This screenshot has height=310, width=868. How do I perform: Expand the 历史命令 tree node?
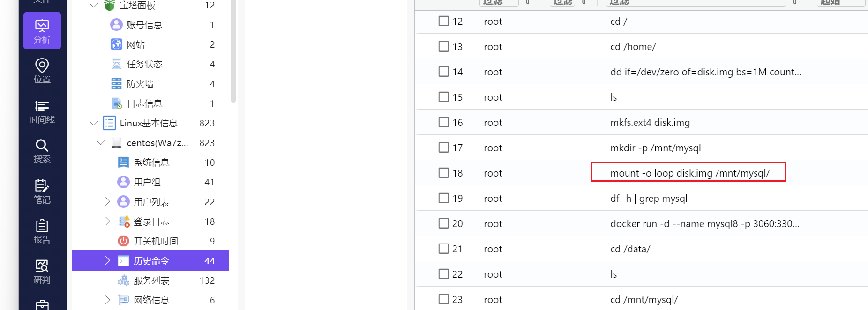(108, 261)
